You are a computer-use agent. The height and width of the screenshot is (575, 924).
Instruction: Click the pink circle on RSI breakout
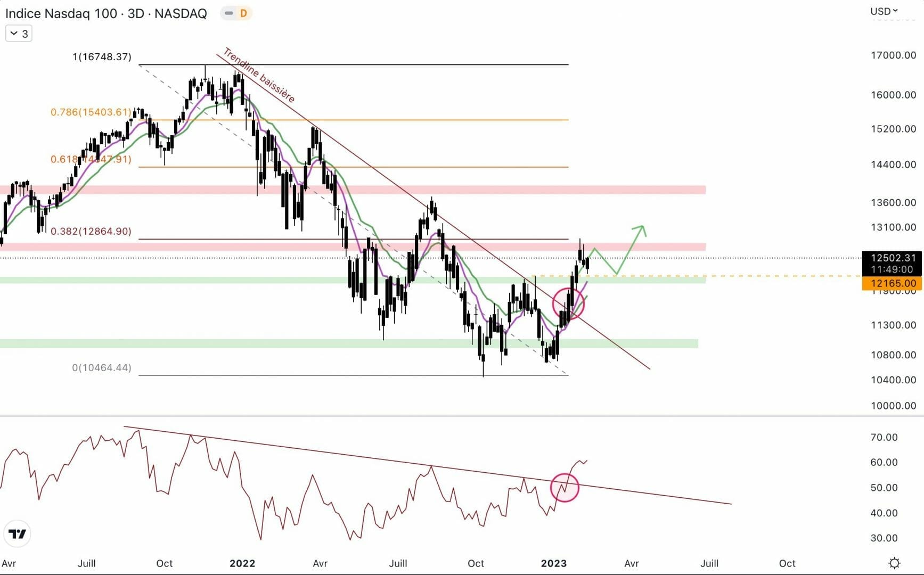pos(565,487)
